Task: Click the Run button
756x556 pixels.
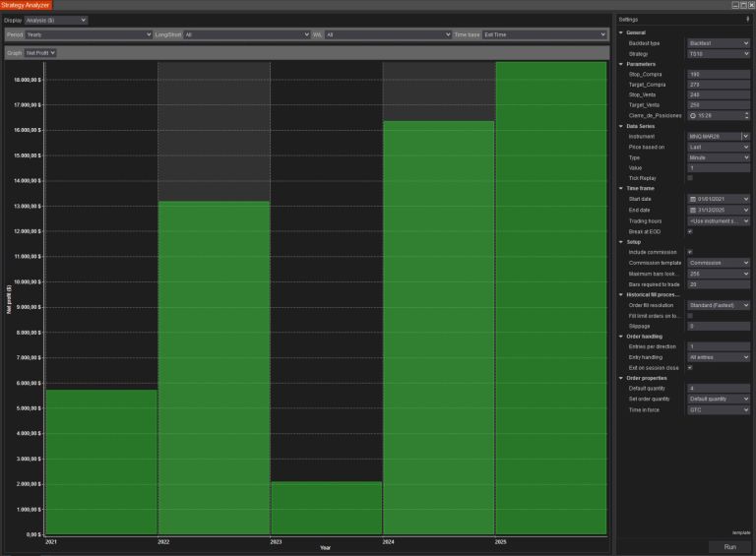Action: (729, 546)
